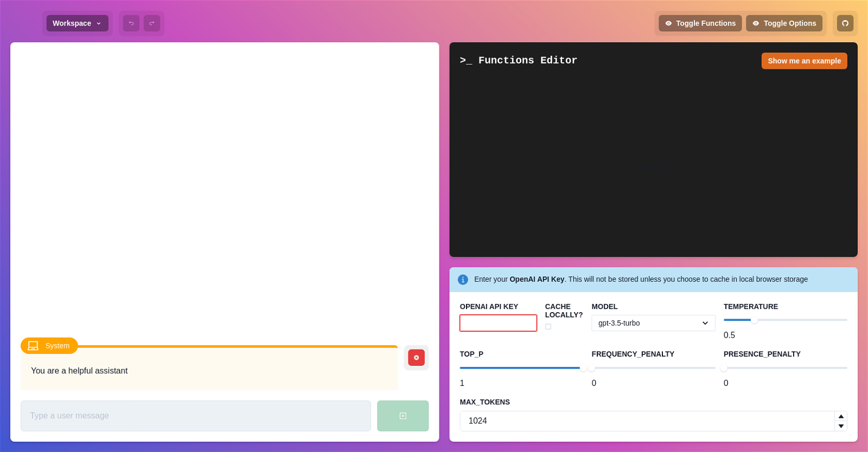Viewport: 868px width, 452px height.
Task: Toggle Options panel visibility
Action: (784, 23)
